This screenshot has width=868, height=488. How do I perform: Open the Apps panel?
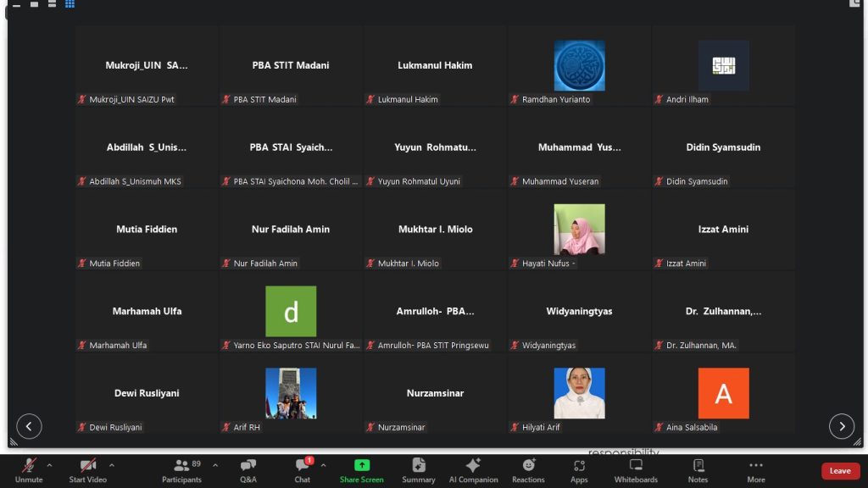(x=579, y=470)
